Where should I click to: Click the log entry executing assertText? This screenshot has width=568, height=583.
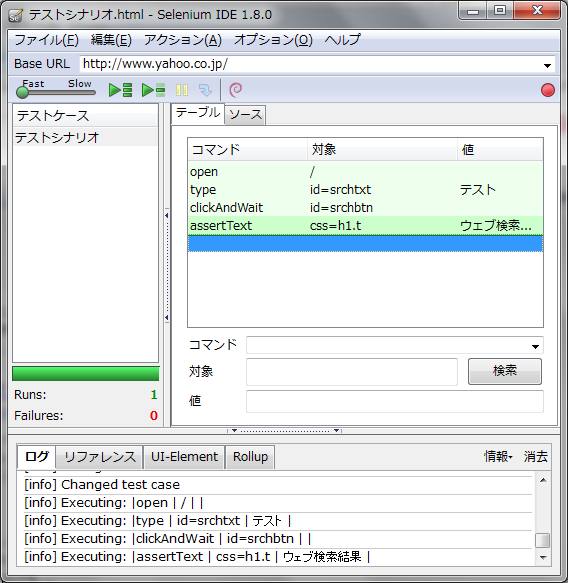coord(278,557)
